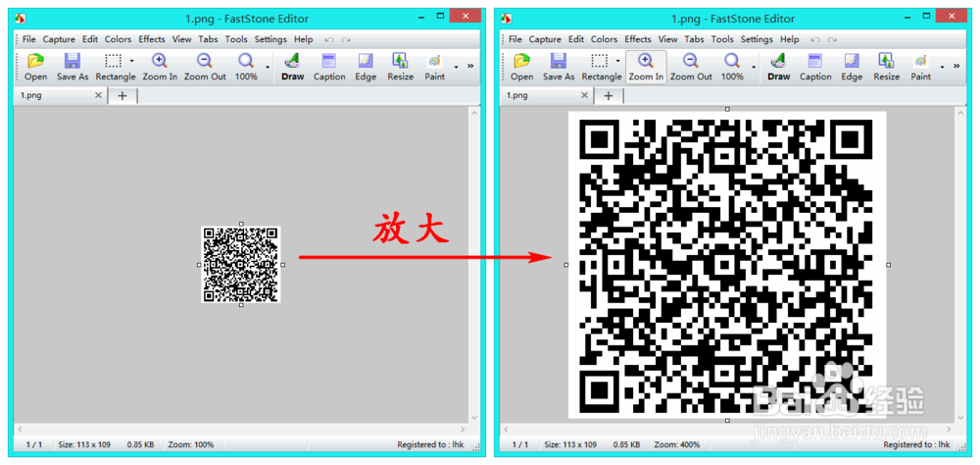Expand Paint dropdown arrow in left window
The image size is (980, 465).
456,67
